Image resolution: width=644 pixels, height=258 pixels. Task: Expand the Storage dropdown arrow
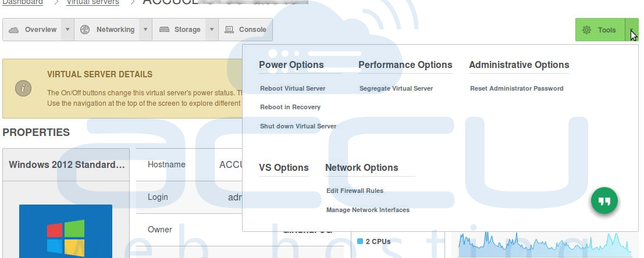point(212,30)
